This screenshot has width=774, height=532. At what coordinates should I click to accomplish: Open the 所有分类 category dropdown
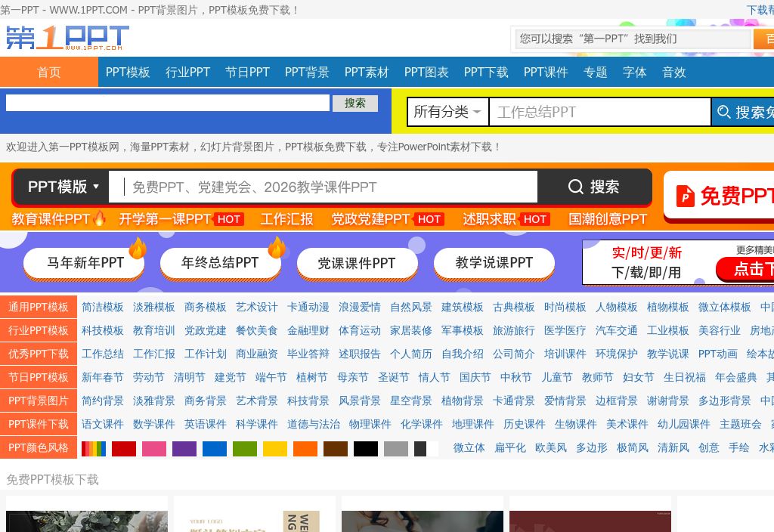447,111
